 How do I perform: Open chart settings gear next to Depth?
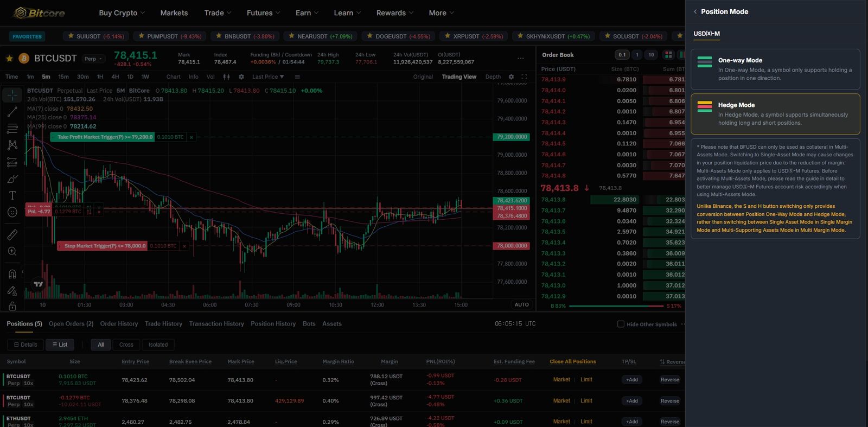click(x=511, y=77)
